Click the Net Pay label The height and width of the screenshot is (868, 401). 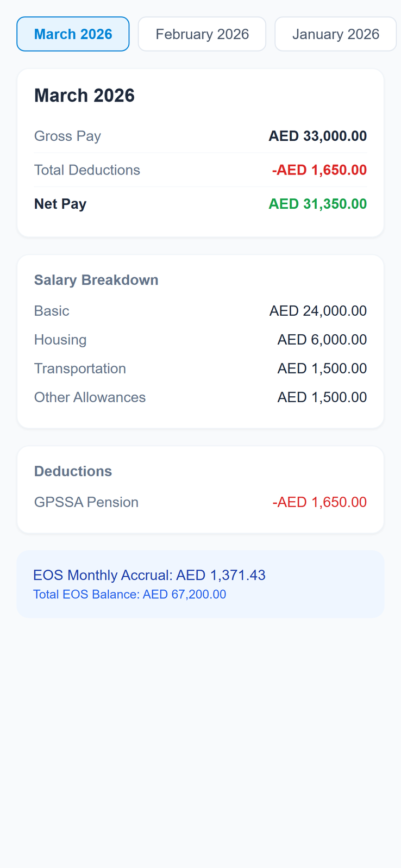click(60, 204)
